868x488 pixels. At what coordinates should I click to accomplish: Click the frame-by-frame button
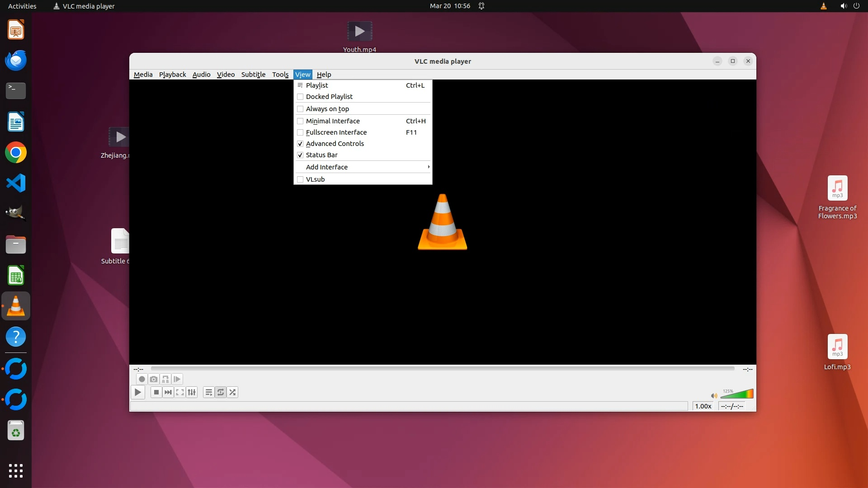(177, 380)
